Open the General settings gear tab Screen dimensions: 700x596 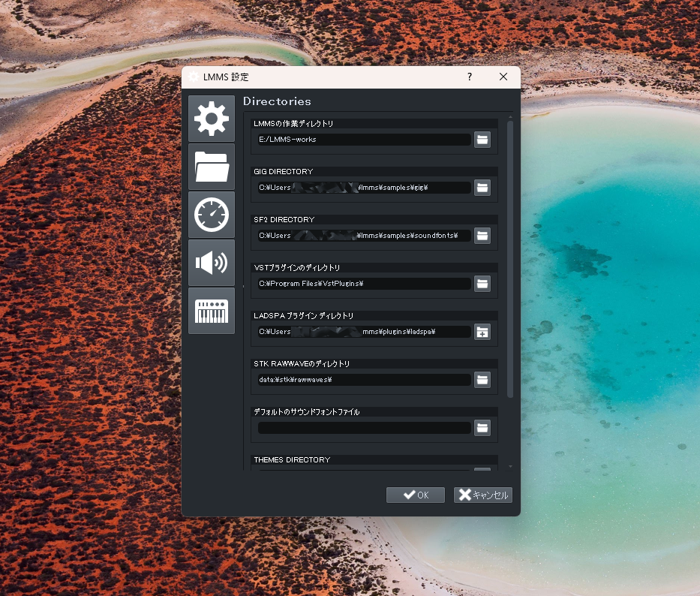point(211,119)
